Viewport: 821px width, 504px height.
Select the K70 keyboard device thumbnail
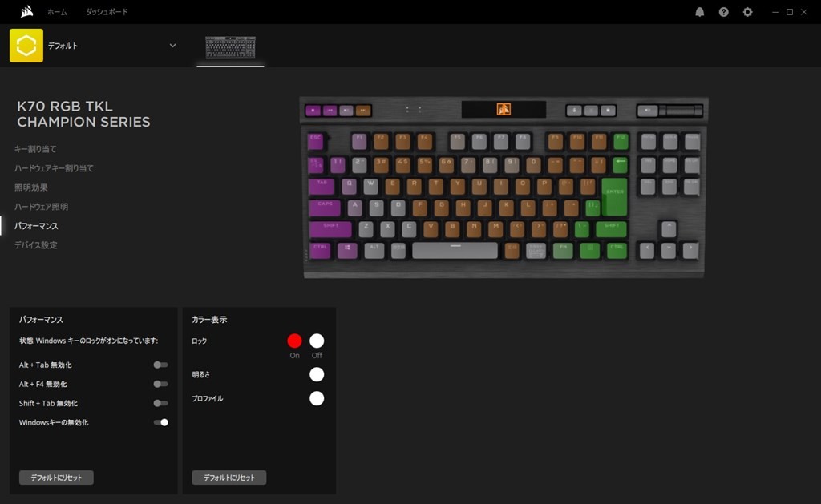point(230,47)
